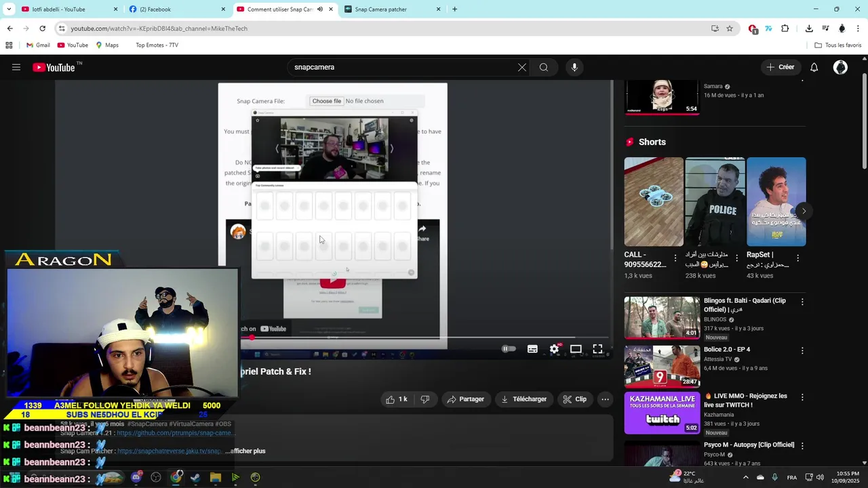Open the RapSet Short thumbnail
The image size is (868, 488).
(776, 202)
